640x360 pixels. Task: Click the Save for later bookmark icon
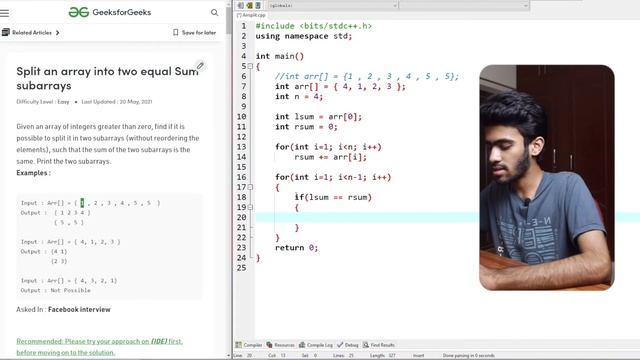(x=176, y=32)
